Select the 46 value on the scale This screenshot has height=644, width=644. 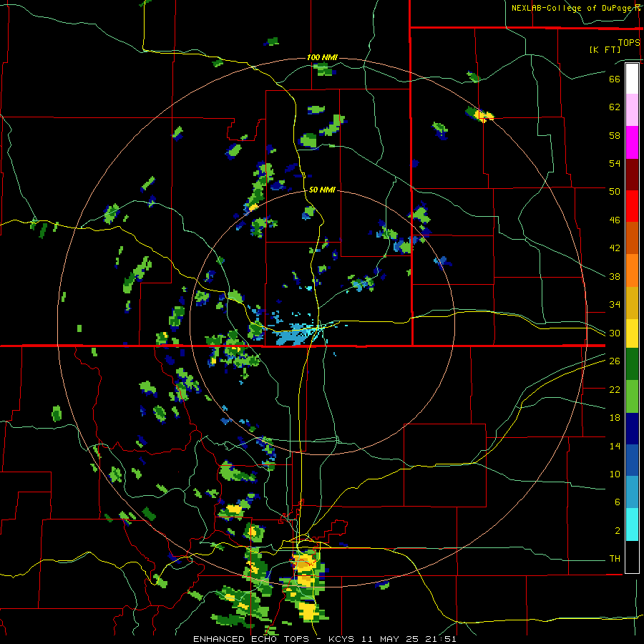point(615,220)
